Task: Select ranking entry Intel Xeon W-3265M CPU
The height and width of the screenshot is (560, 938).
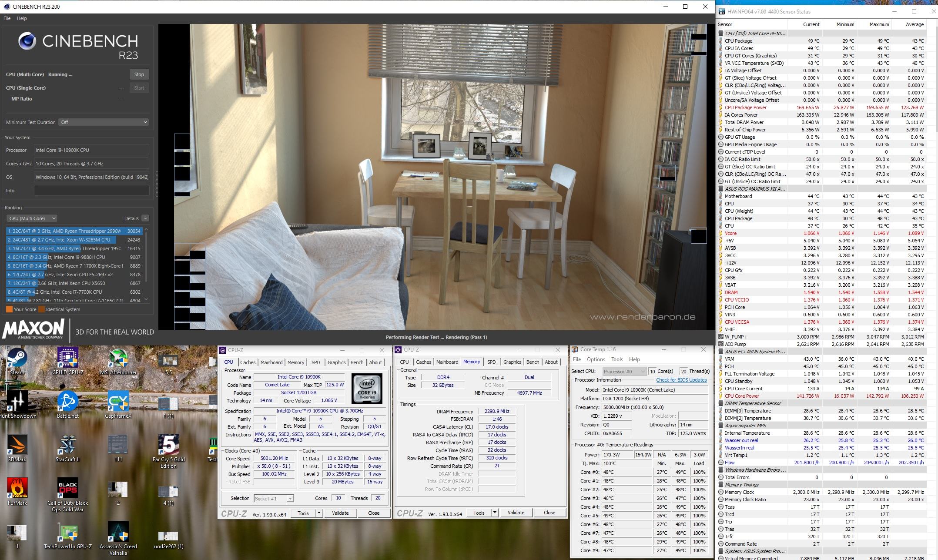Action: point(74,240)
